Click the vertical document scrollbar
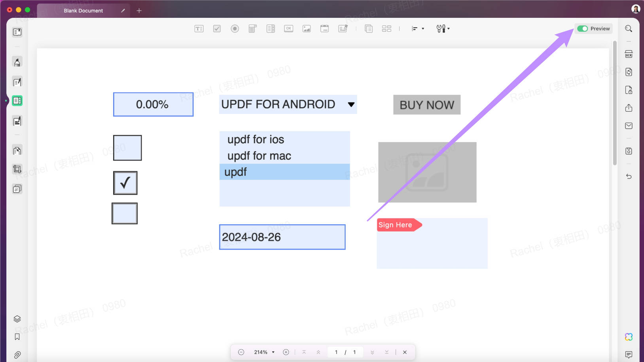Viewport: 644px width, 362px height. [x=615, y=103]
